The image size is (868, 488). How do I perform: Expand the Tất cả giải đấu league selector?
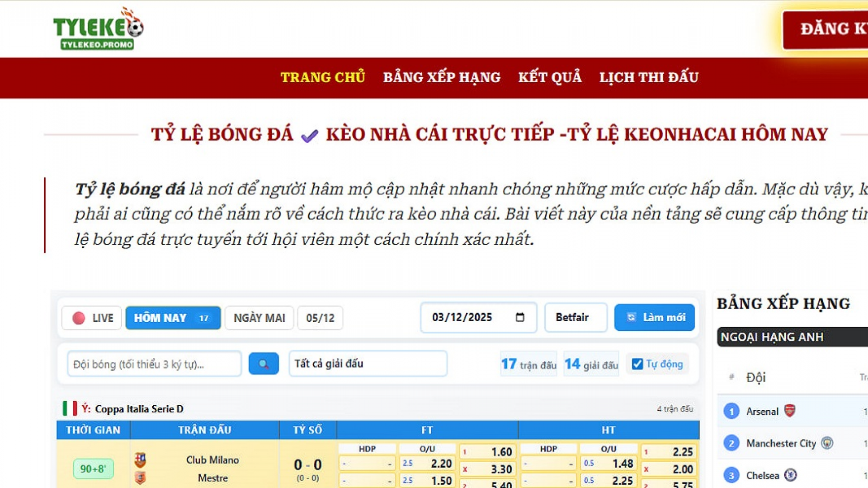[x=368, y=364]
